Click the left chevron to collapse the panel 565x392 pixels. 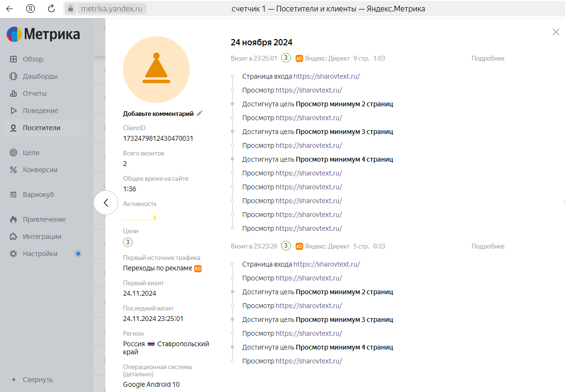click(106, 203)
